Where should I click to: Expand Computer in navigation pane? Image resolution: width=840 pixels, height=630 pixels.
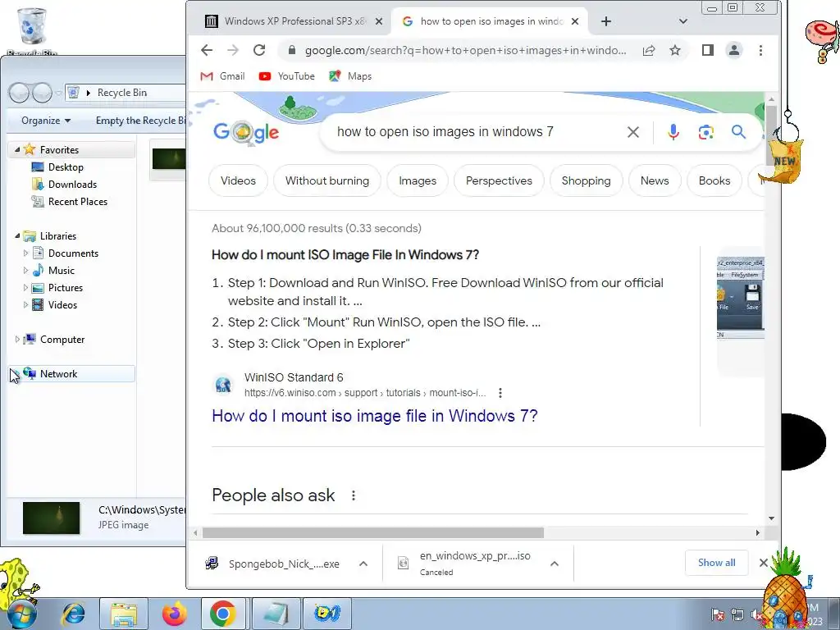tap(17, 339)
